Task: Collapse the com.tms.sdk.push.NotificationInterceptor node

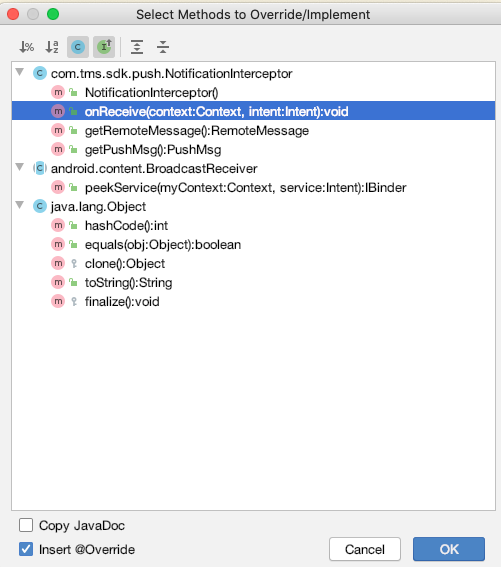Action: coord(20,72)
